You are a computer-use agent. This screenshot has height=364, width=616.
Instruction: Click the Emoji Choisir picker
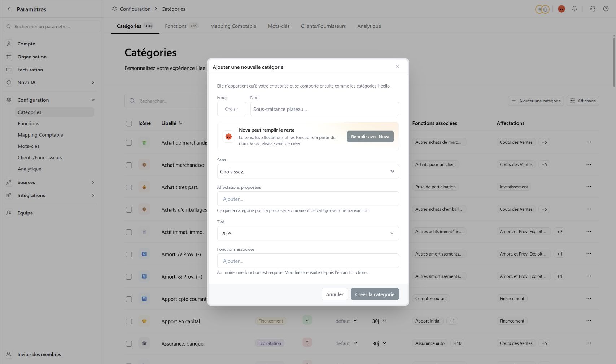(x=231, y=109)
